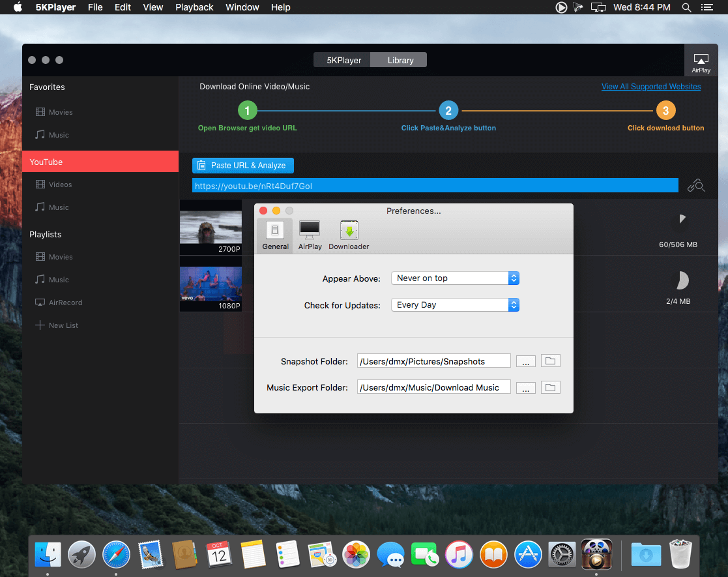Viewport: 728px width, 577px height.
Task: Open Launchpad from the Dock
Action: (x=81, y=554)
